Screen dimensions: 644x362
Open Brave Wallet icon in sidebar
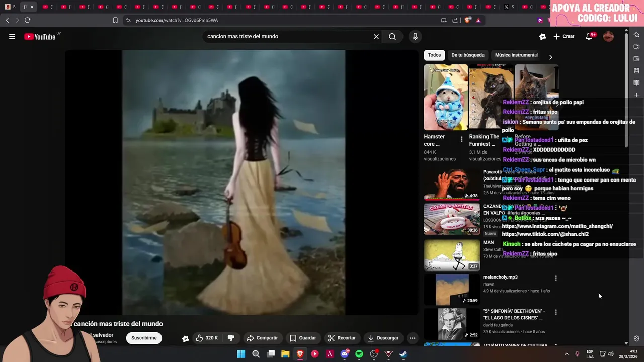(636, 59)
